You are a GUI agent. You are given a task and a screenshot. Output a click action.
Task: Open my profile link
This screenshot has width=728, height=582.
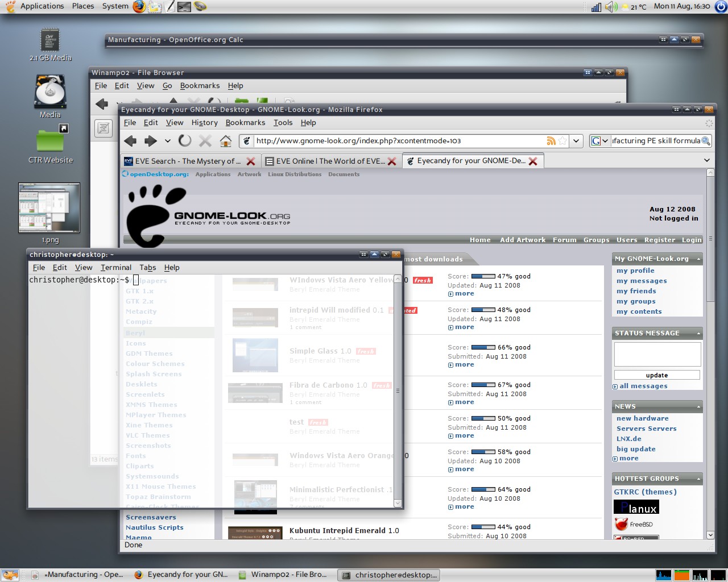click(x=635, y=271)
